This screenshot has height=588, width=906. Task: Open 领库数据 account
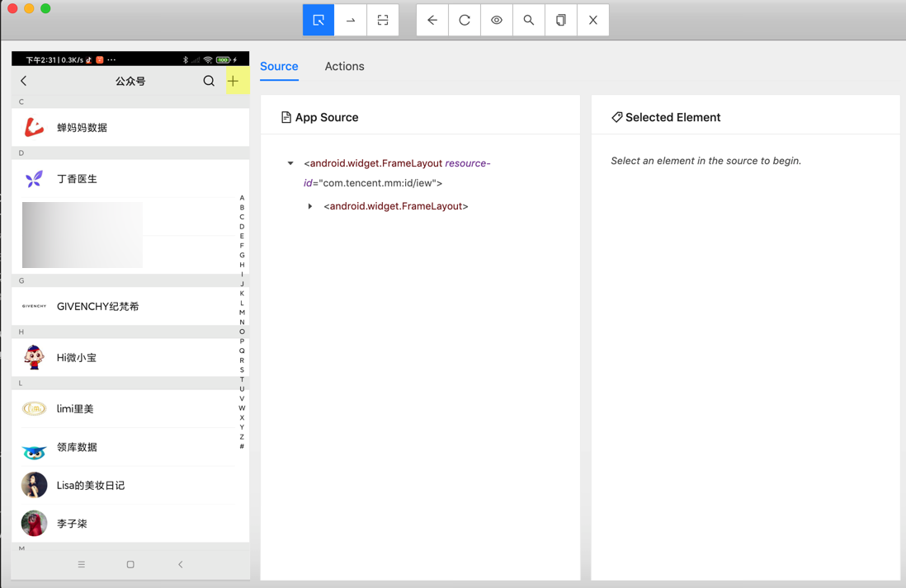pos(130,447)
